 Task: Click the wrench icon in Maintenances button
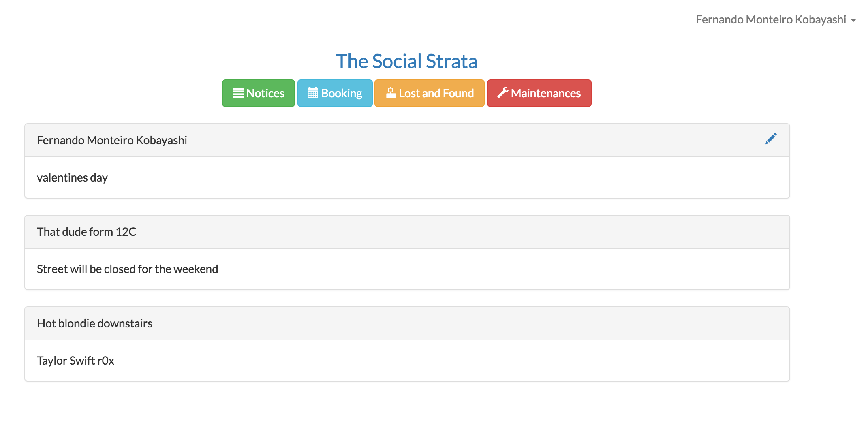click(503, 93)
